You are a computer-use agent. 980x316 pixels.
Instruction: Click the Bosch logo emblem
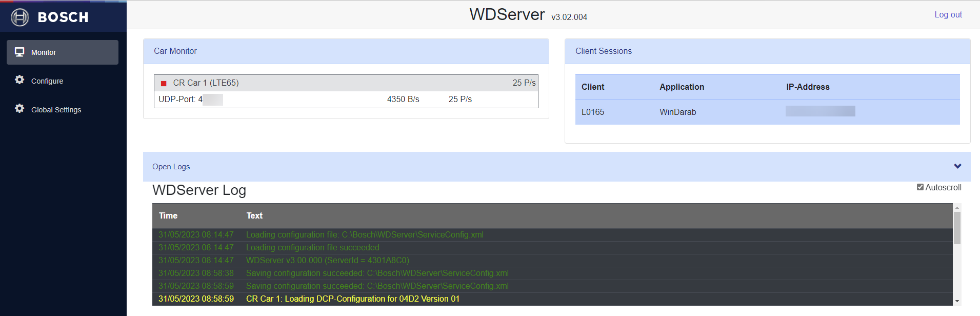20,17
